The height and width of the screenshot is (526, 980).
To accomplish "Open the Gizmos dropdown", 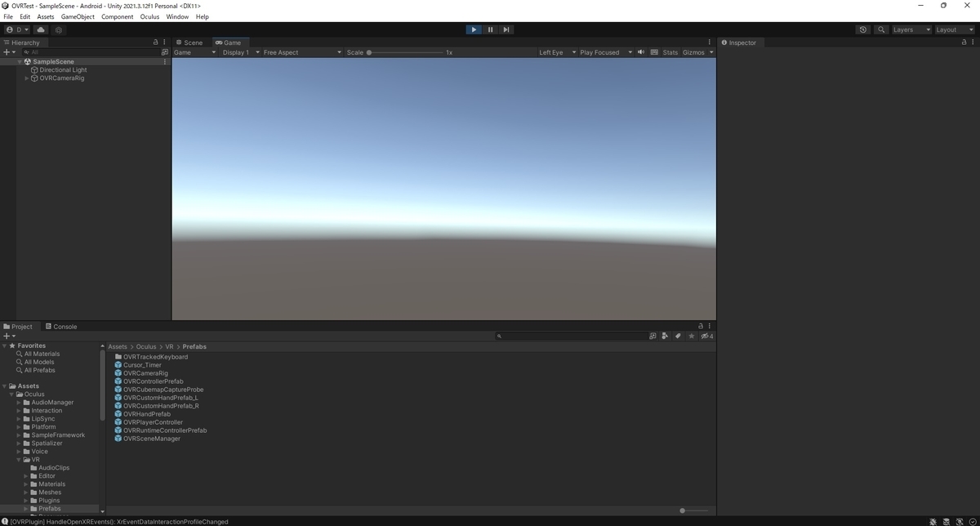I will coord(696,51).
